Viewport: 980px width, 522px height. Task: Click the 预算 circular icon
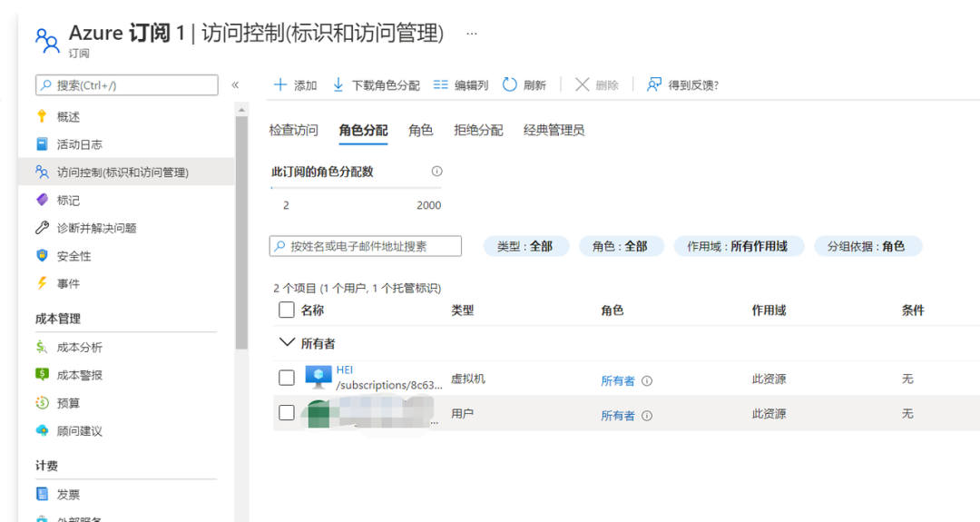pos(42,402)
